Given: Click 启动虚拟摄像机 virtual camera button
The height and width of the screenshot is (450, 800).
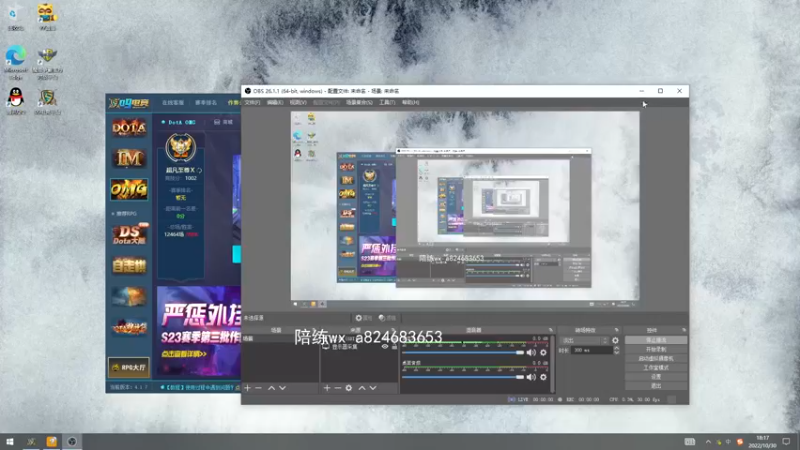Looking at the screenshot, I should [x=656, y=359].
